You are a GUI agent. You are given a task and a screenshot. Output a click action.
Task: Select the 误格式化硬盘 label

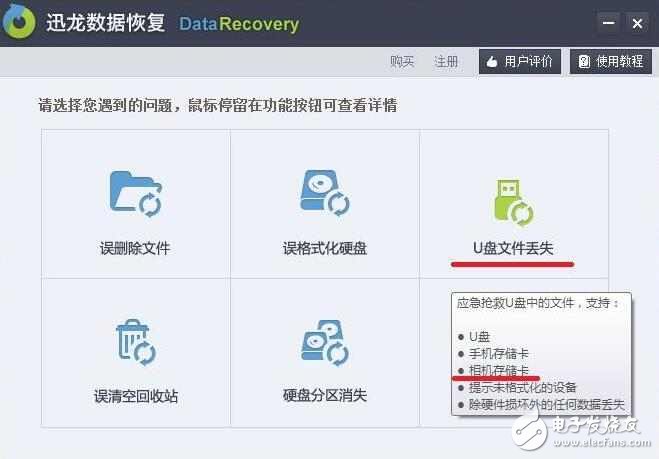325,248
